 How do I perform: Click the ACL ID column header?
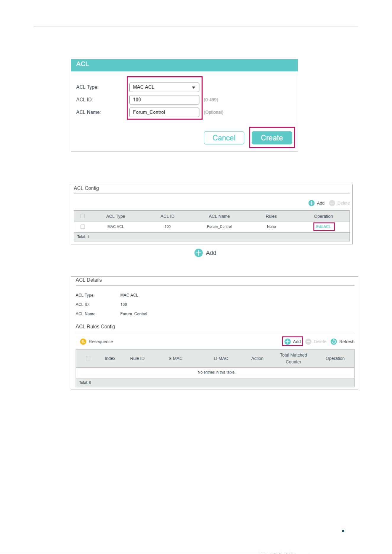coord(167,216)
